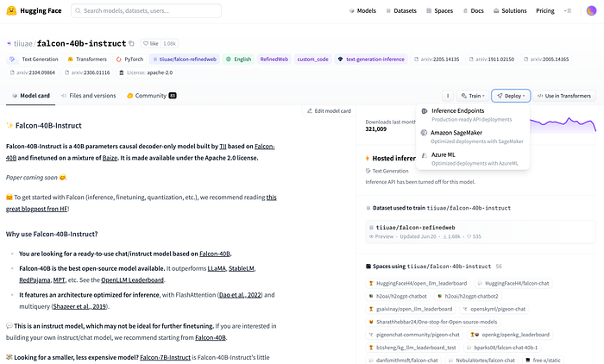604x364 pixels.
Task: Select Azure ML deploy option
Action: [x=473, y=159]
